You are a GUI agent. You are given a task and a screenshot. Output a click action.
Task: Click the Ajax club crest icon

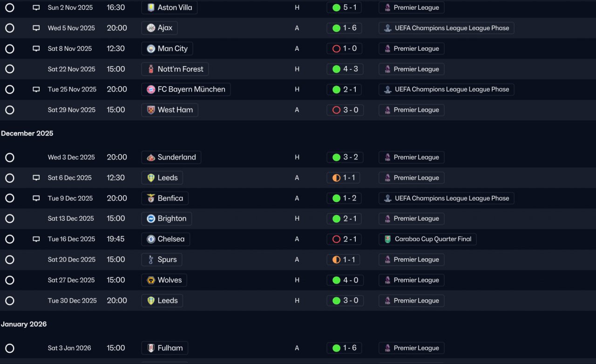tap(151, 28)
